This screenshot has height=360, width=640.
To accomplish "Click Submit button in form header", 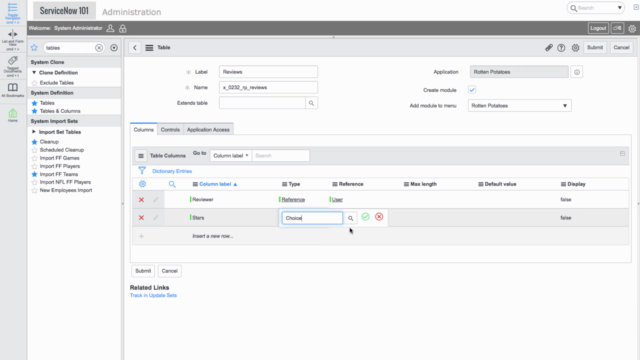I will pos(595,47).
